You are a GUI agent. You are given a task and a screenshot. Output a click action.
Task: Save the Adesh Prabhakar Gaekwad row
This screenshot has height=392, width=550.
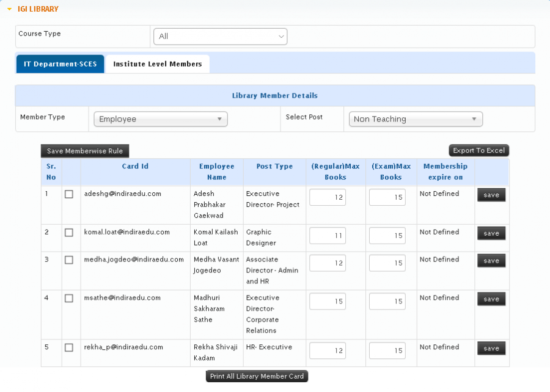point(491,195)
